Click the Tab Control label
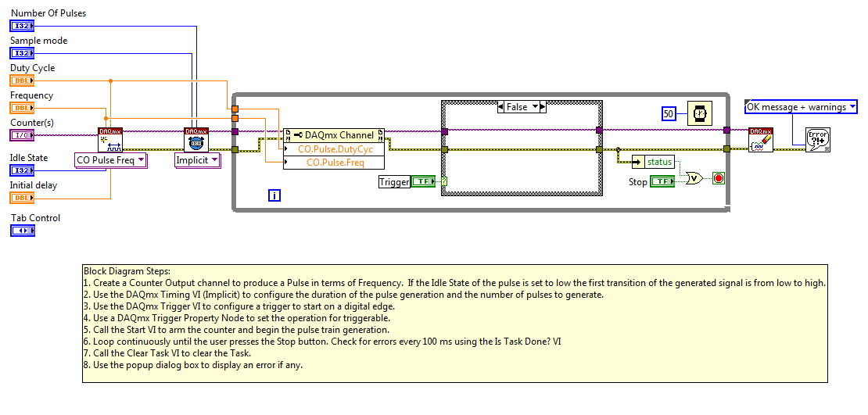 (x=36, y=218)
